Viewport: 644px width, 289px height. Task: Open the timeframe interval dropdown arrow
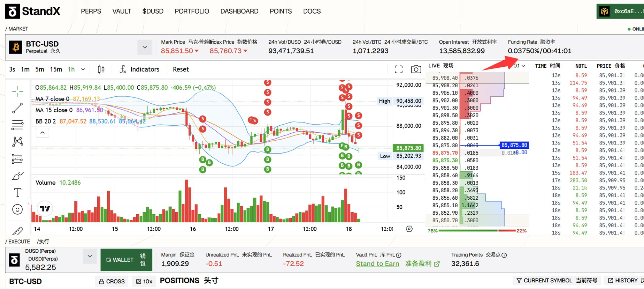click(x=83, y=69)
